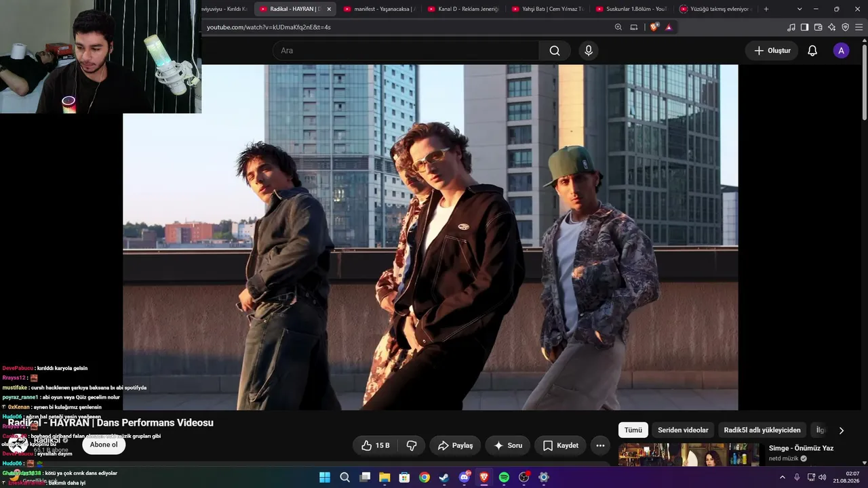The height and width of the screenshot is (488, 868).
Task: Open the Brave Wallet icon
Action: pos(818,27)
